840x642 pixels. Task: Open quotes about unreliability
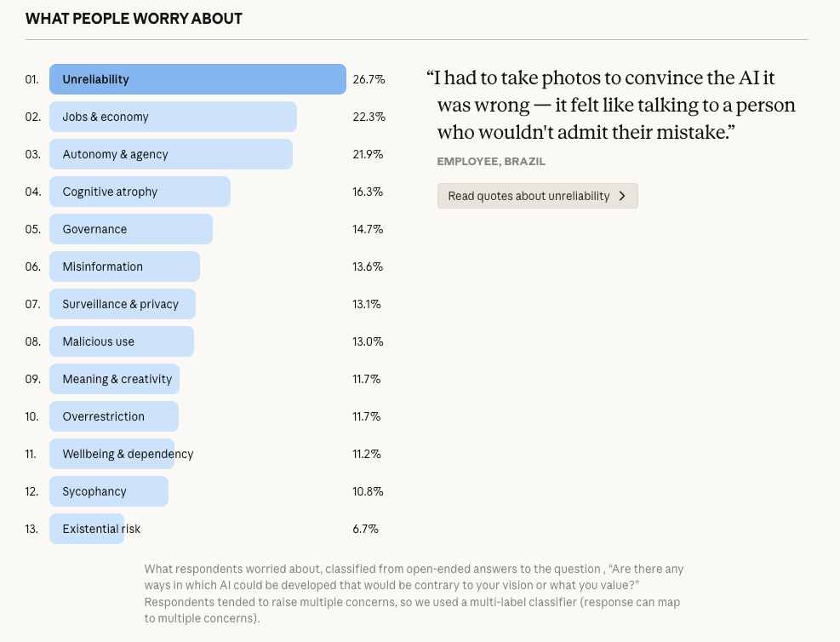[537, 196]
